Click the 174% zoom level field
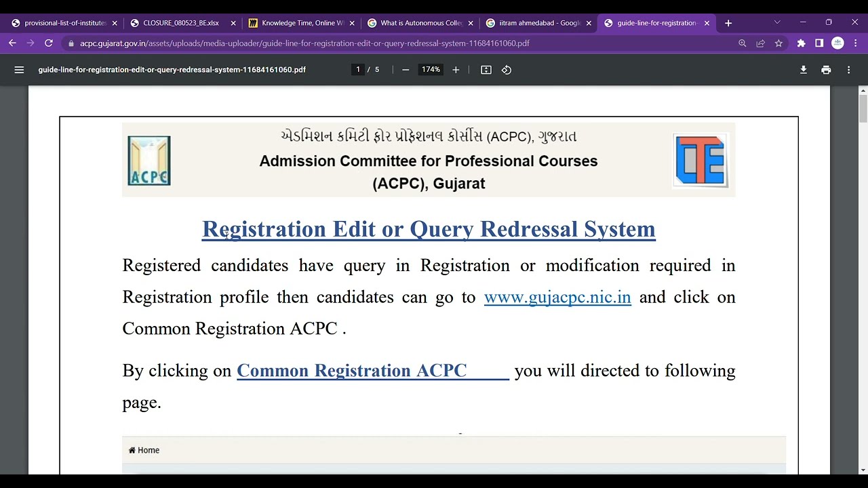868x488 pixels. click(431, 70)
